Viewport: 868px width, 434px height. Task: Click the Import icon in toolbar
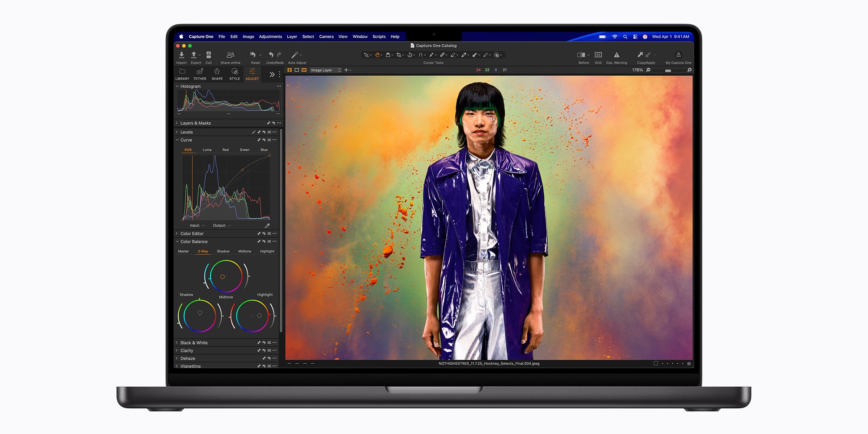pyautogui.click(x=181, y=55)
